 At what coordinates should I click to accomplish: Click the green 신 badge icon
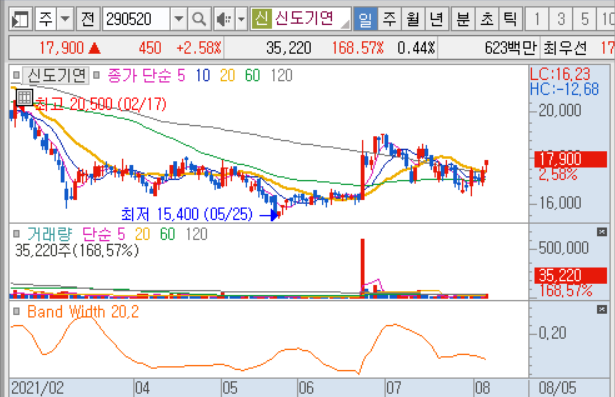click(x=261, y=18)
